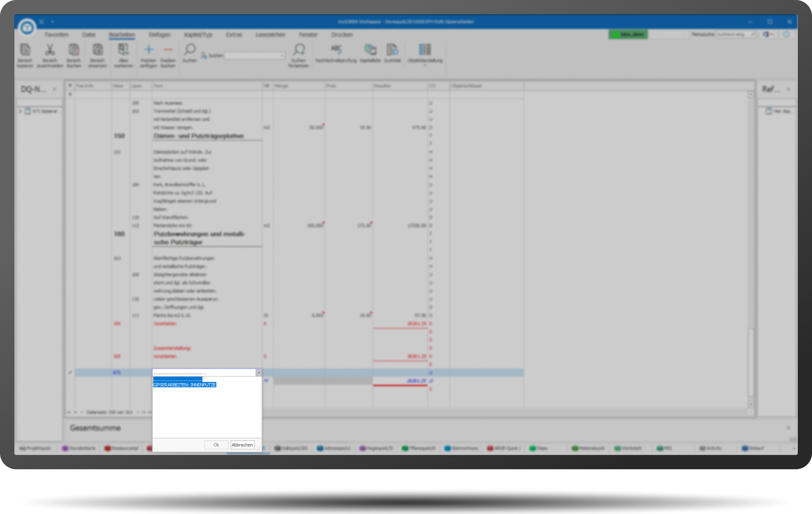The width and height of the screenshot is (812, 514).
Task: Click the dropdown arrow of the text cell
Action: pos(258,373)
